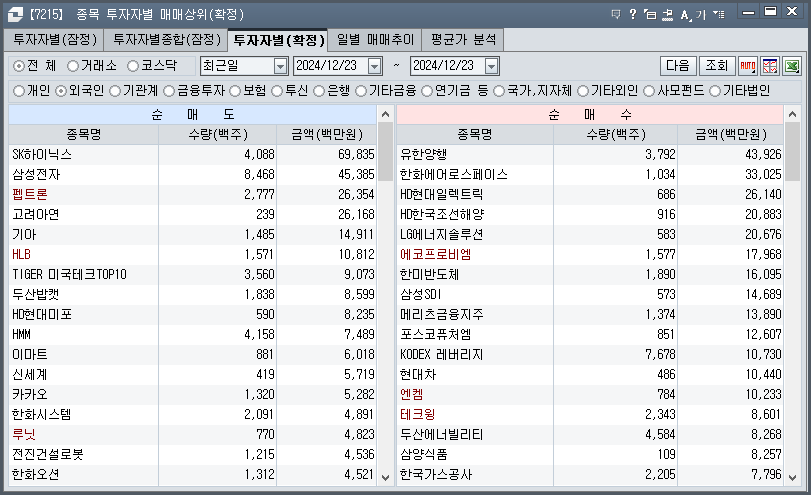Viewport: 811px width, 495px height.
Task: Click the start date 2024/12/23 field
Action: pos(331,66)
